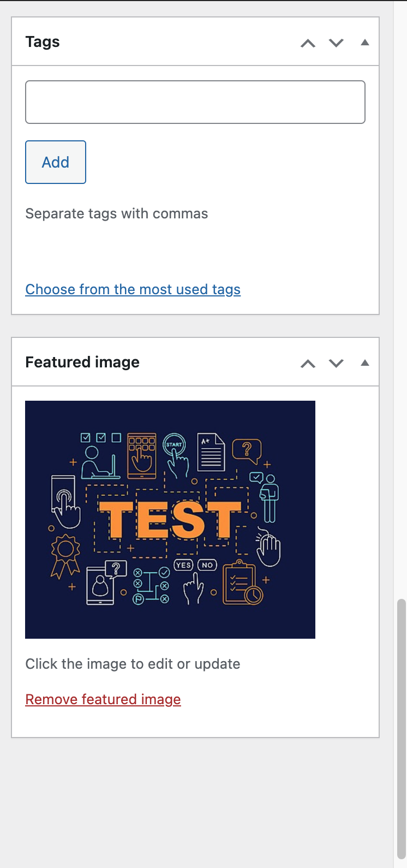Click Remove featured image link
407x868 pixels.
tap(103, 699)
